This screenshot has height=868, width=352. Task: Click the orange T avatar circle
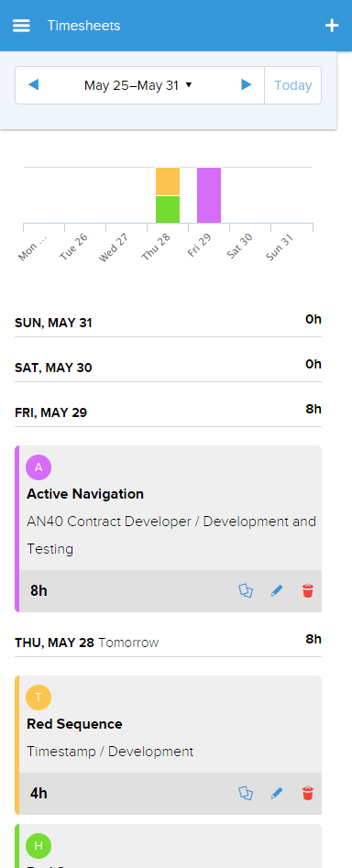(38, 698)
